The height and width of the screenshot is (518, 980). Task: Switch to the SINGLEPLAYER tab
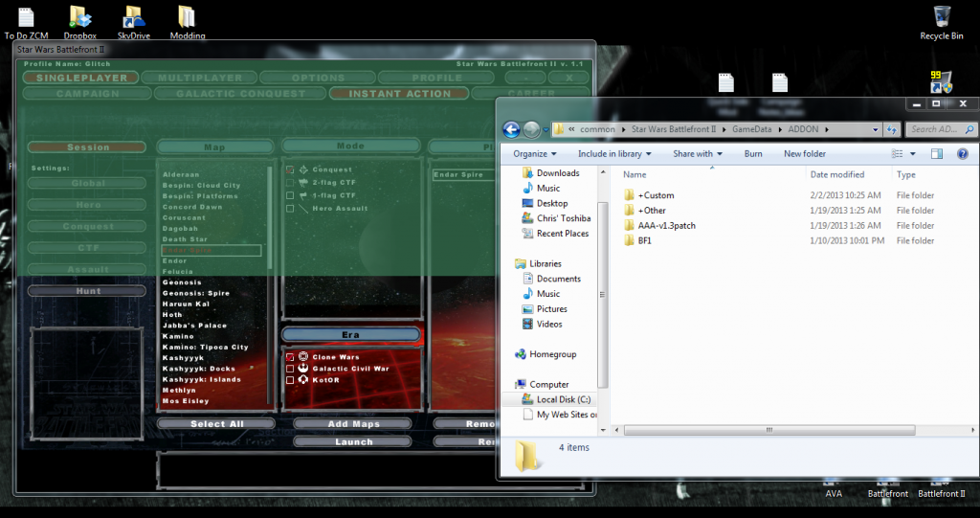(81, 78)
